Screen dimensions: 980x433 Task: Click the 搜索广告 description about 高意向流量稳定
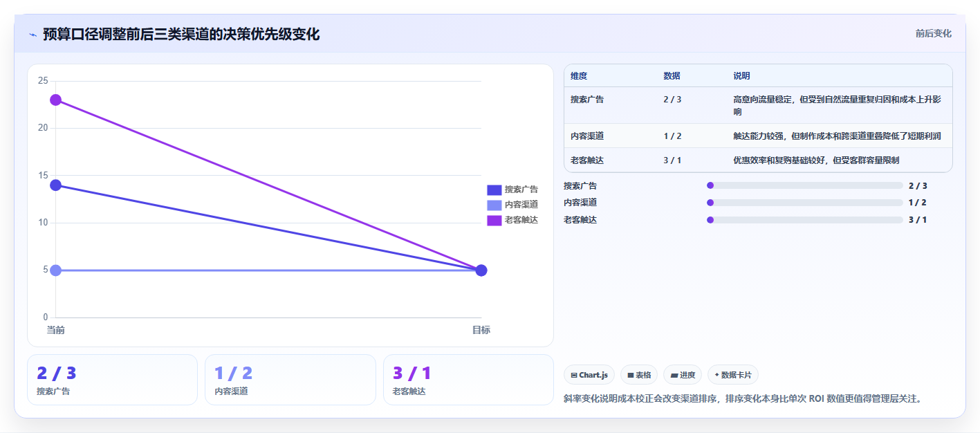[x=837, y=105]
